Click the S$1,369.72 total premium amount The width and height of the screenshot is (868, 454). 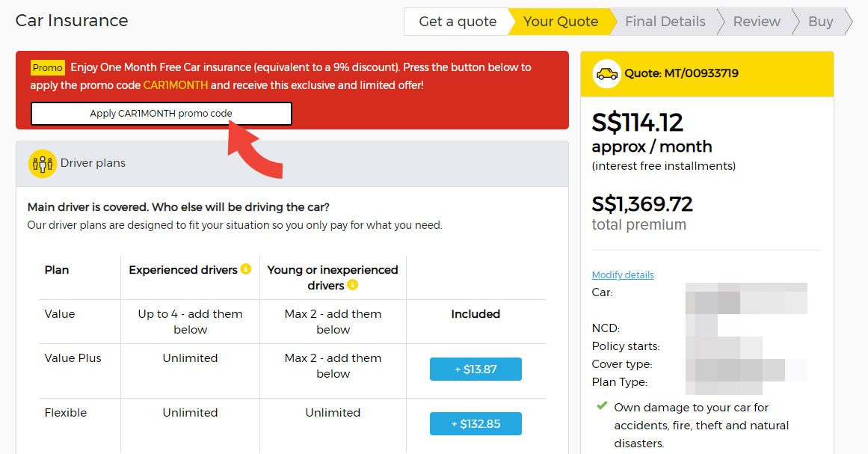pyautogui.click(x=642, y=203)
